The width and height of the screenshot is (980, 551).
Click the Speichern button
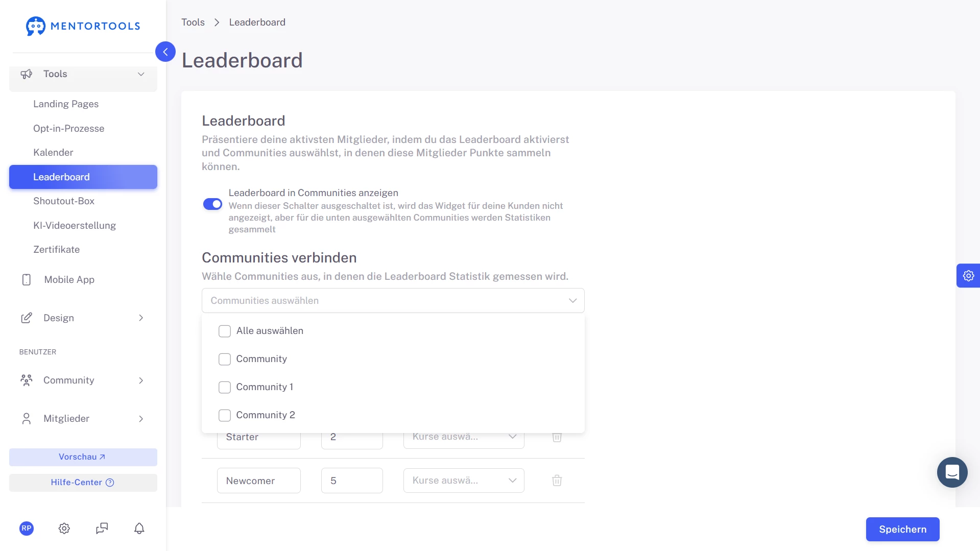(x=902, y=529)
